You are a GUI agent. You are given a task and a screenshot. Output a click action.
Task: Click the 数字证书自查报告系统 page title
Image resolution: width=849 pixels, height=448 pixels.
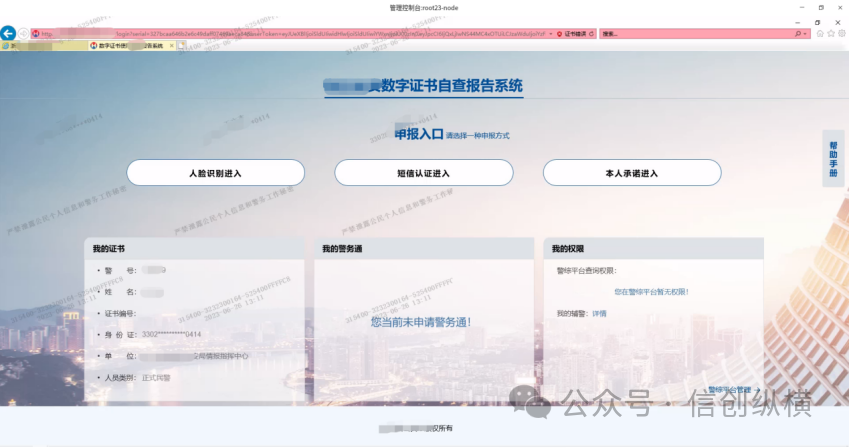coord(423,86)
